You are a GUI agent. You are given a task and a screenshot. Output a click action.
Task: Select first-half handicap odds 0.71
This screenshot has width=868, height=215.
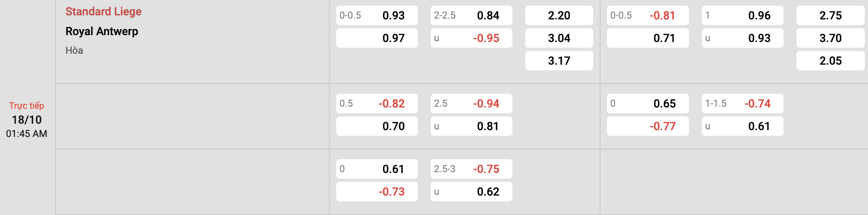tap(648, 38)
